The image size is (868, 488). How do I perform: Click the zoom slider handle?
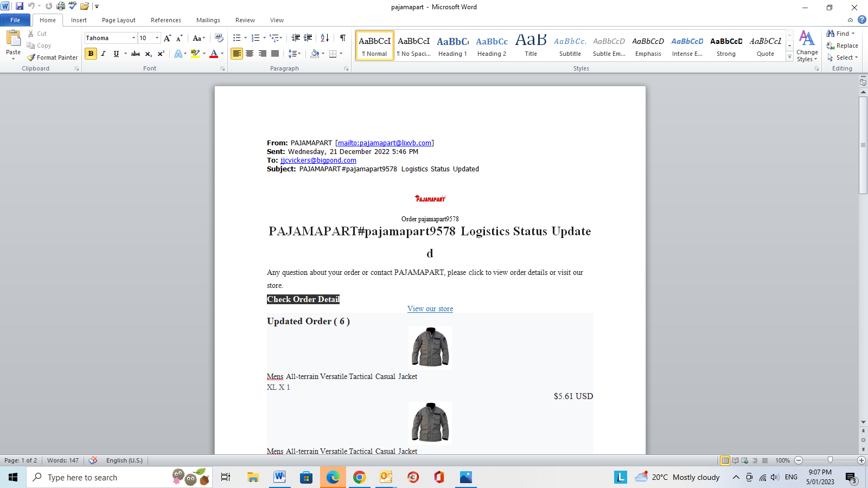pos(830,460)
